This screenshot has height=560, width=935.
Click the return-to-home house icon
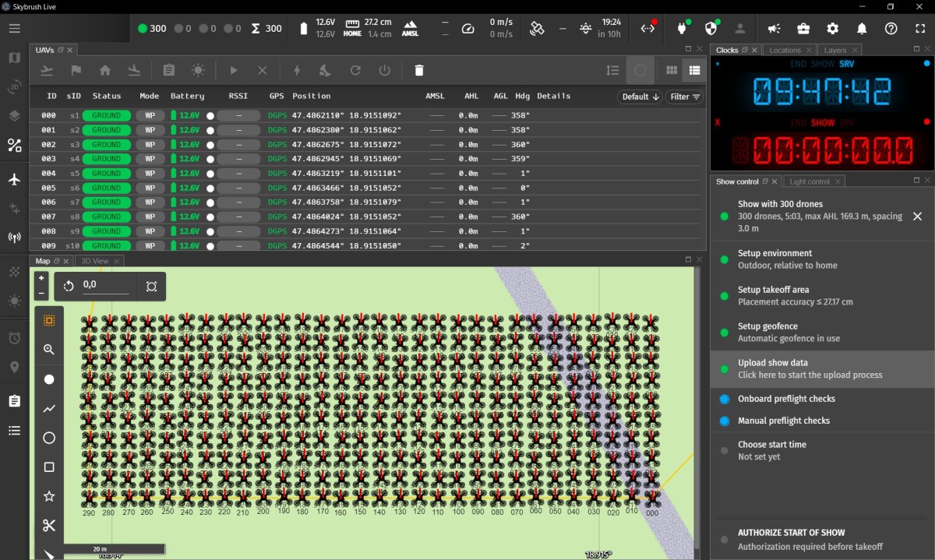click(105, 70)
